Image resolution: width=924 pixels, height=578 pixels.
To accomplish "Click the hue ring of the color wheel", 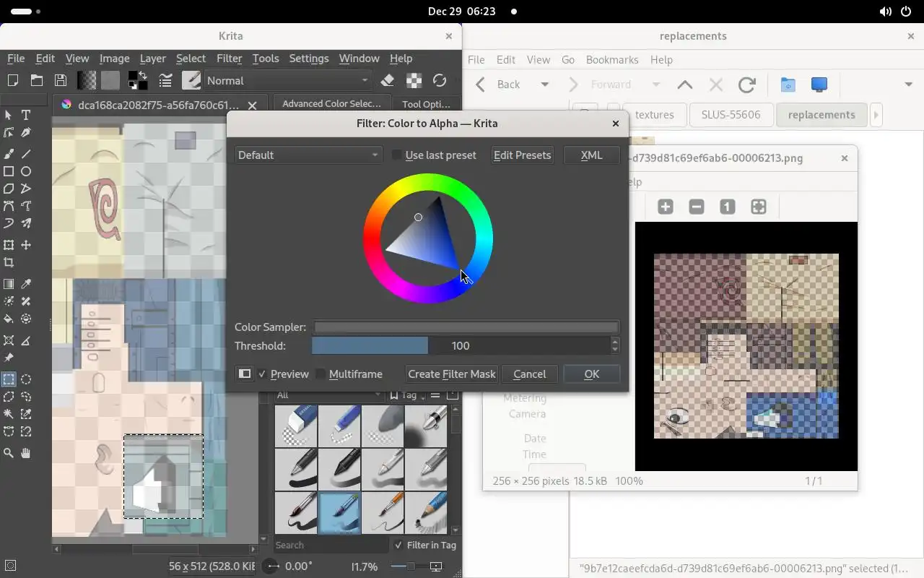I will (428, 181).
